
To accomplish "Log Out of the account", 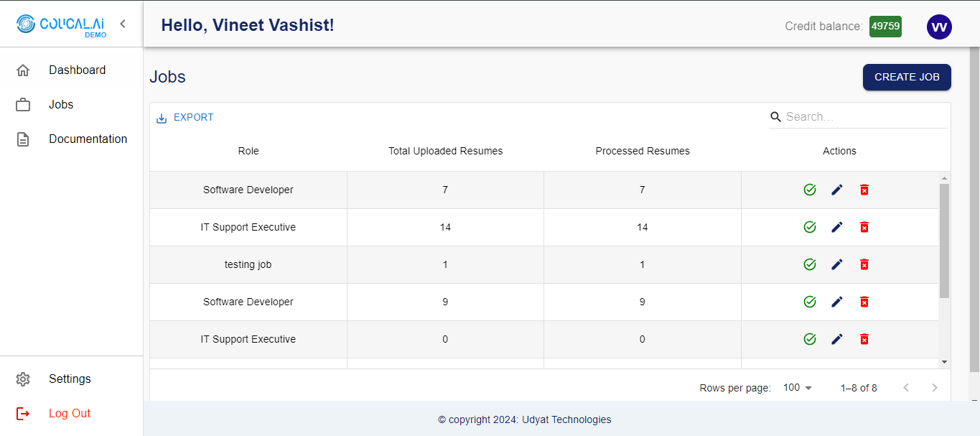I will [x=69, y=414].
